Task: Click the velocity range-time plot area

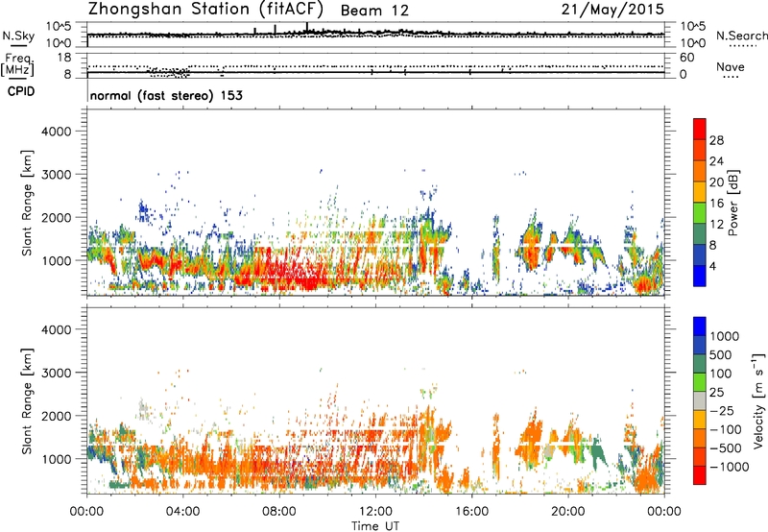Action: pyautogui.click(x=375, y=400)
